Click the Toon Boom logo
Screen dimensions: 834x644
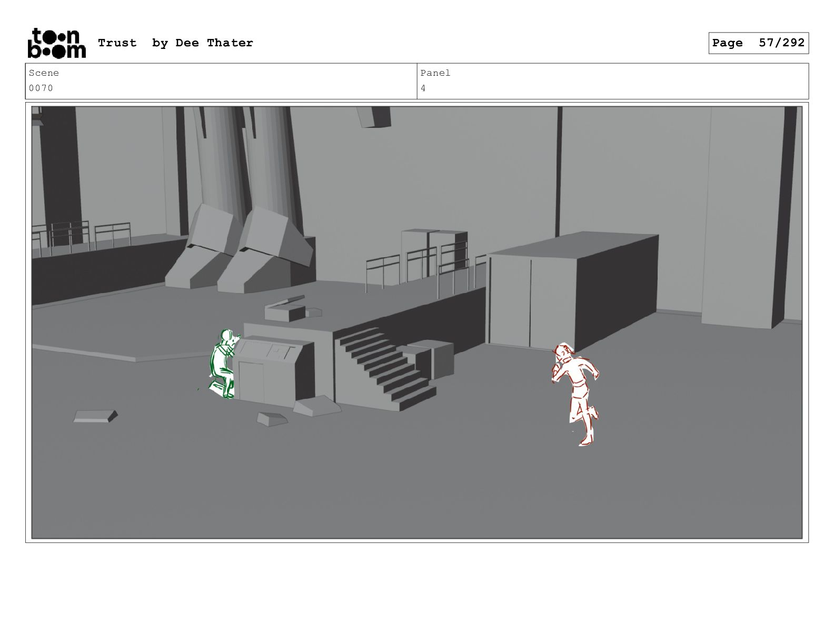(56, 43)
